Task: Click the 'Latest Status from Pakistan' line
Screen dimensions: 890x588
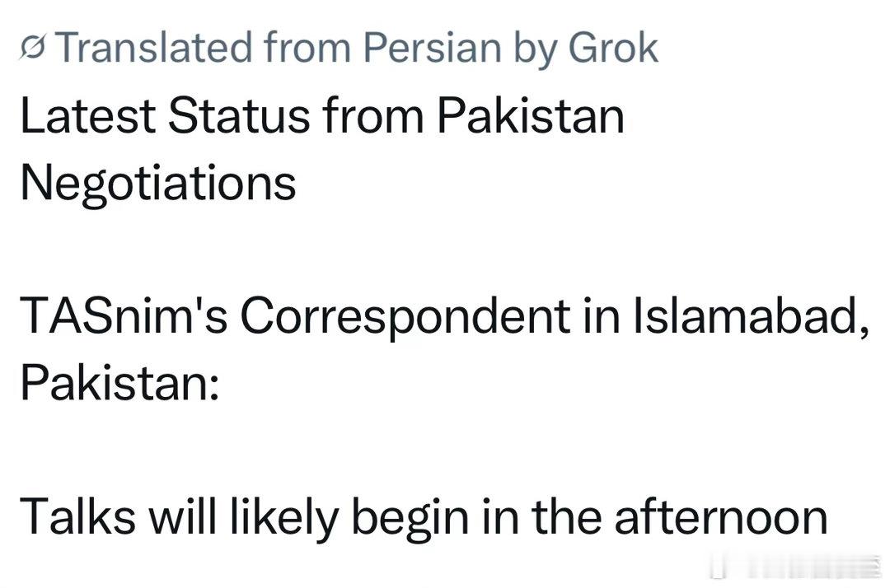Action: (321, 116)
